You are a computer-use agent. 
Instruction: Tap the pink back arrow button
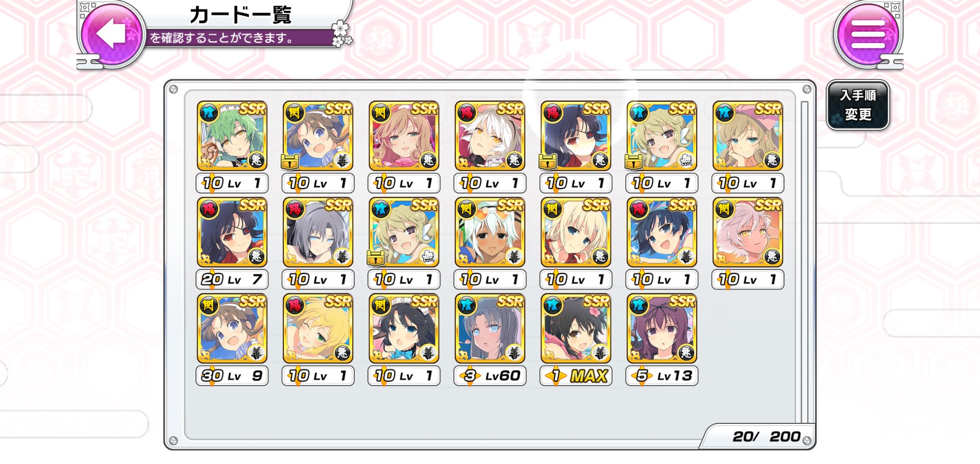pos(112,34)
